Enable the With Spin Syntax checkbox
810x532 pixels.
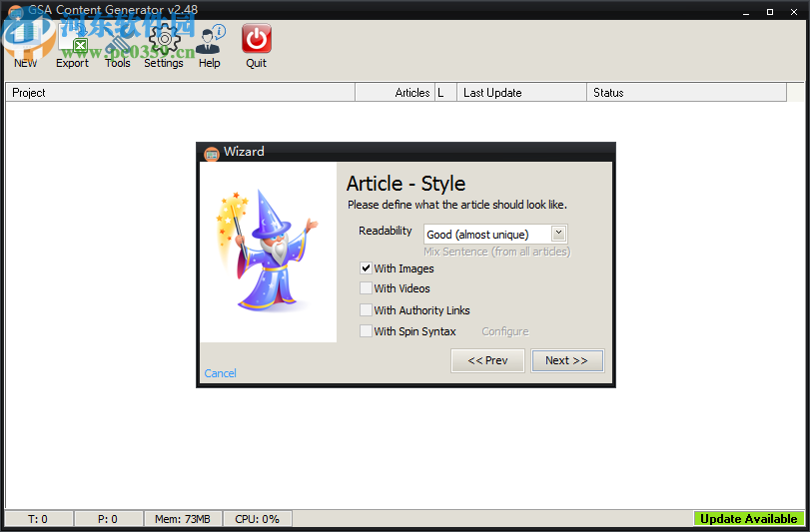tap(366, 331)
